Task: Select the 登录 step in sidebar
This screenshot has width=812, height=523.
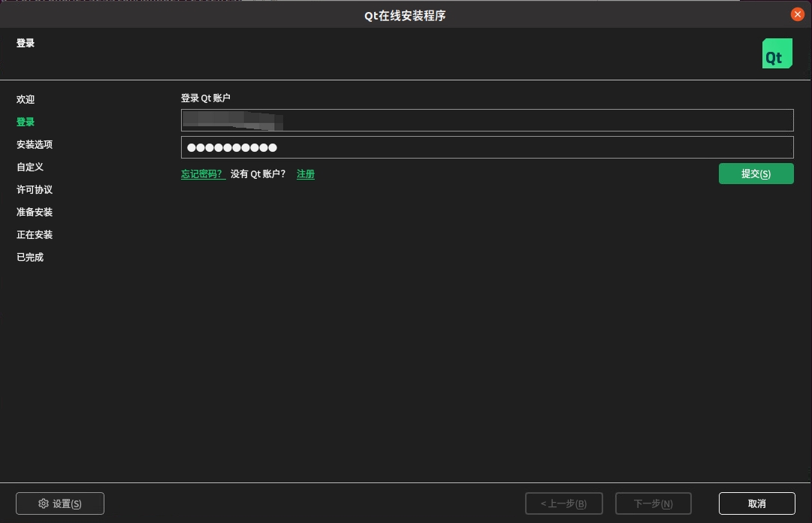Action: click(x=26, y=122)
